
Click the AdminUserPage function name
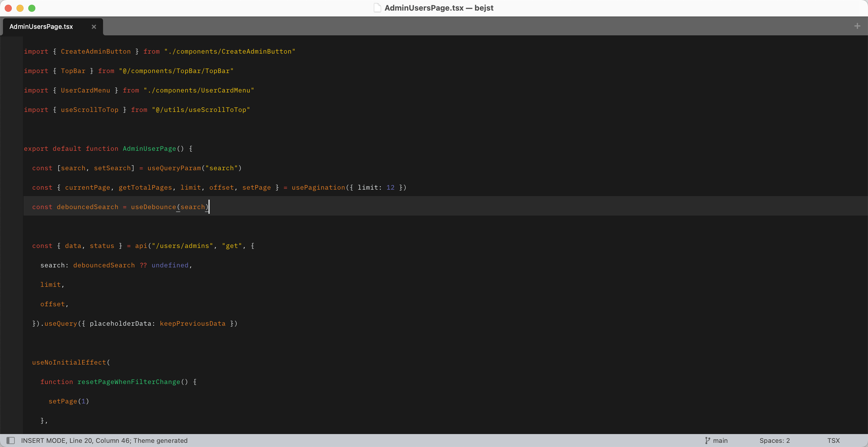coord(149,149)
